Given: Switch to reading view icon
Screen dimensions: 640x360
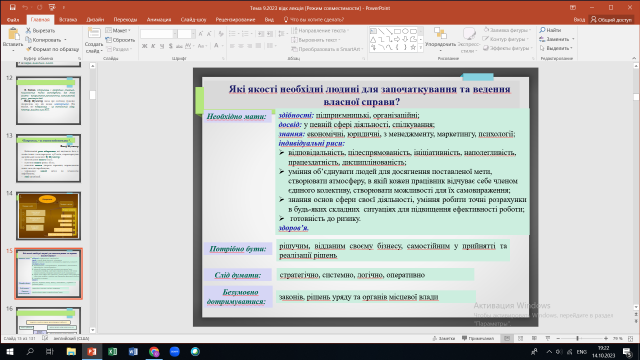Looking at the screenshot, I should click(534, 338).
